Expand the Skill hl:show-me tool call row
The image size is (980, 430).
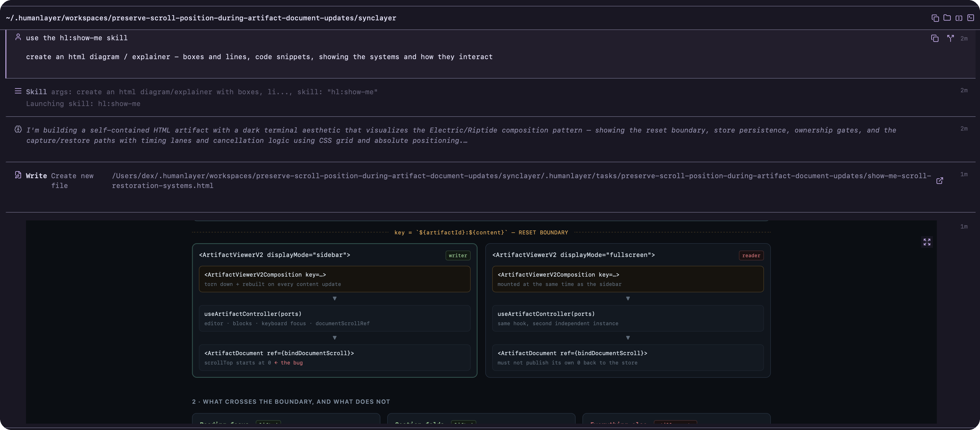tap(490, 97)
